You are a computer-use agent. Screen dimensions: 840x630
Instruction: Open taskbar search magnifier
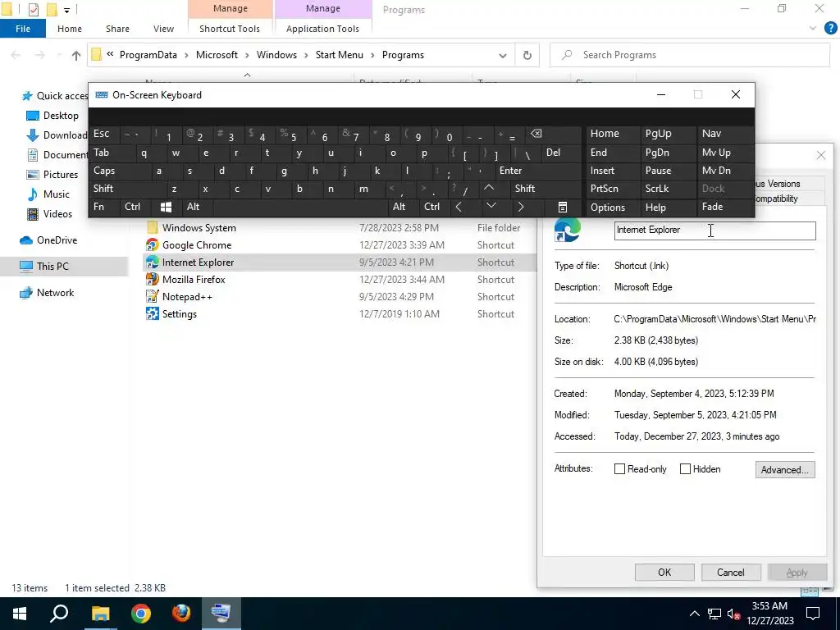coord(59,614)
